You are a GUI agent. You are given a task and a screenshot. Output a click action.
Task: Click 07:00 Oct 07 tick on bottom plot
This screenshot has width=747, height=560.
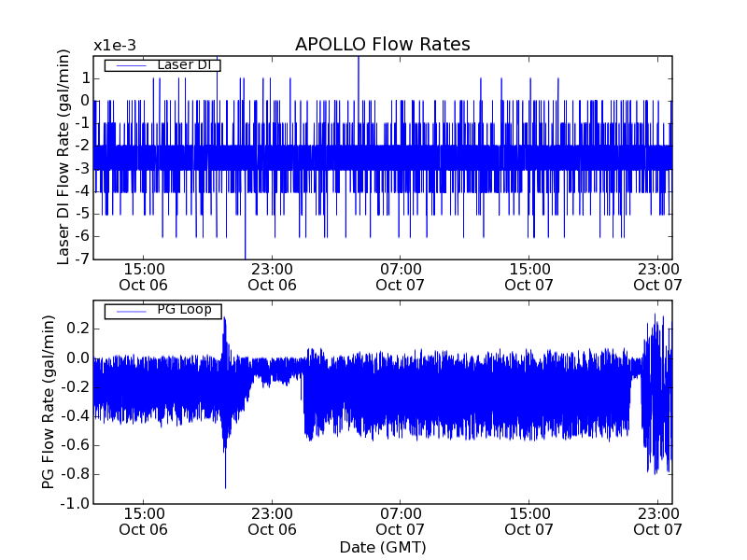tap(401, 521)
